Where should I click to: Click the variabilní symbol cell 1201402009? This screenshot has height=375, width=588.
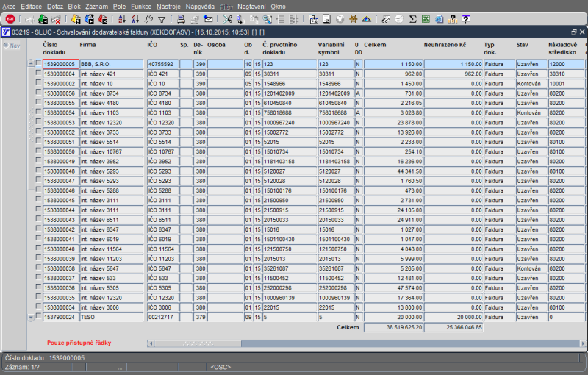pyautogui.click(x=336, y=93)
